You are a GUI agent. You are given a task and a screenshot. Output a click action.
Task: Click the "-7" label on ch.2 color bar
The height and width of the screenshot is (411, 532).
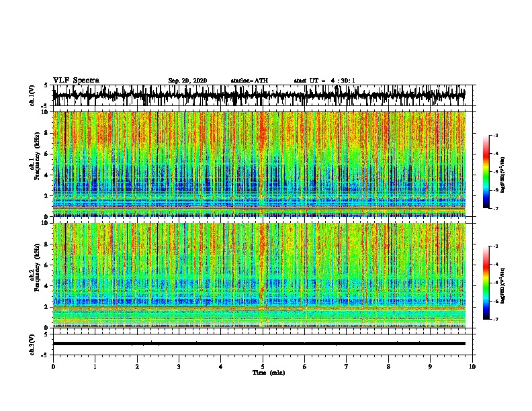pos(496,320)
